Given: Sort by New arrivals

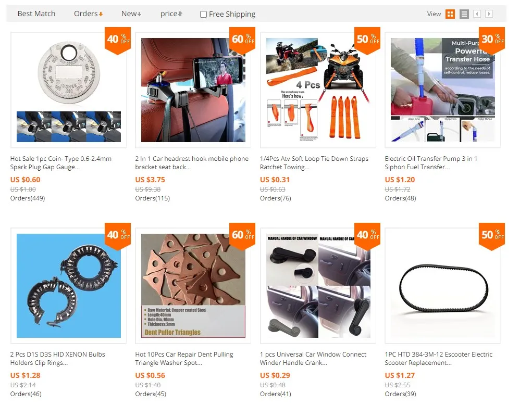Looking at the screenshot, I should coord(131,14).
